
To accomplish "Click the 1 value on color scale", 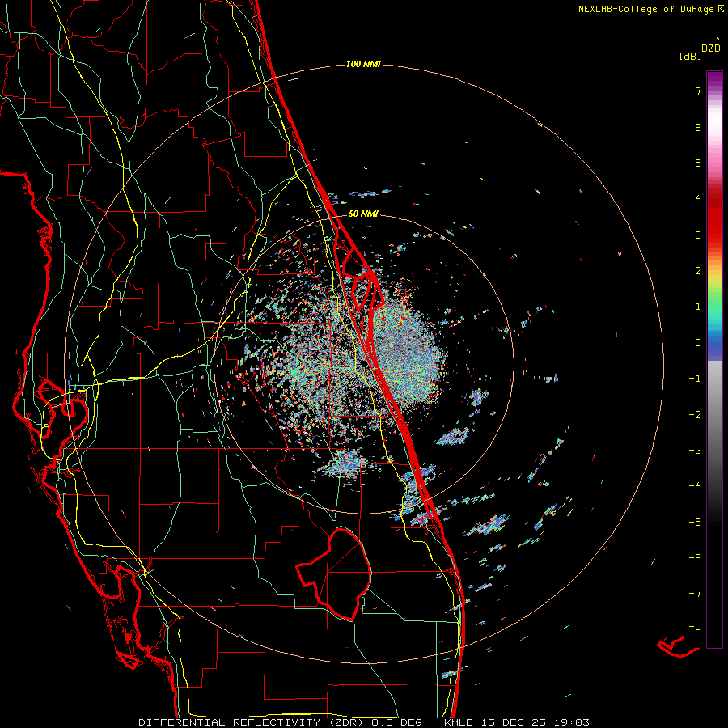I will click(x=698, y=307).
